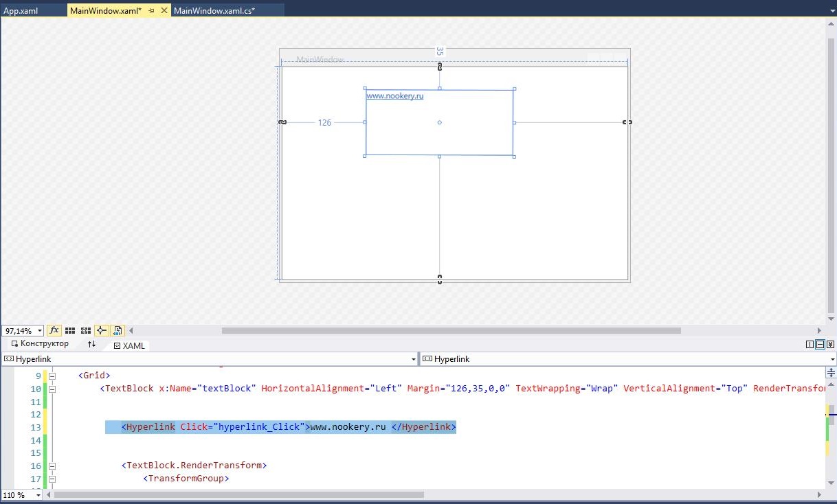Click the Margin="126,35,0,0" attribute text
Viewport: 837px width, 504px height.
click(x=458, y=389)
